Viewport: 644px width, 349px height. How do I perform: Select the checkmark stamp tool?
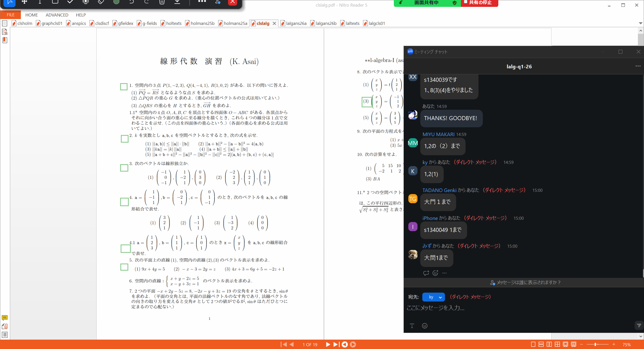70,2
